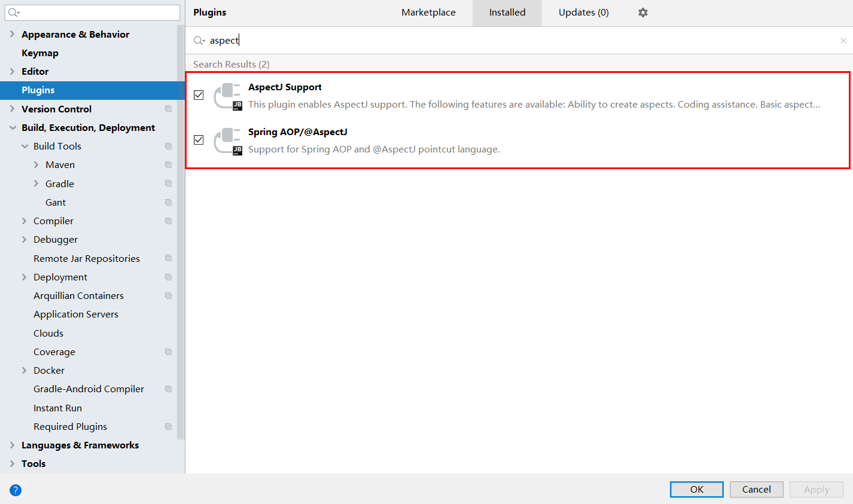Viewport: 853px width, 504px height.
Task: Click the AspectJ Support description text
Action: coord(534,105)
